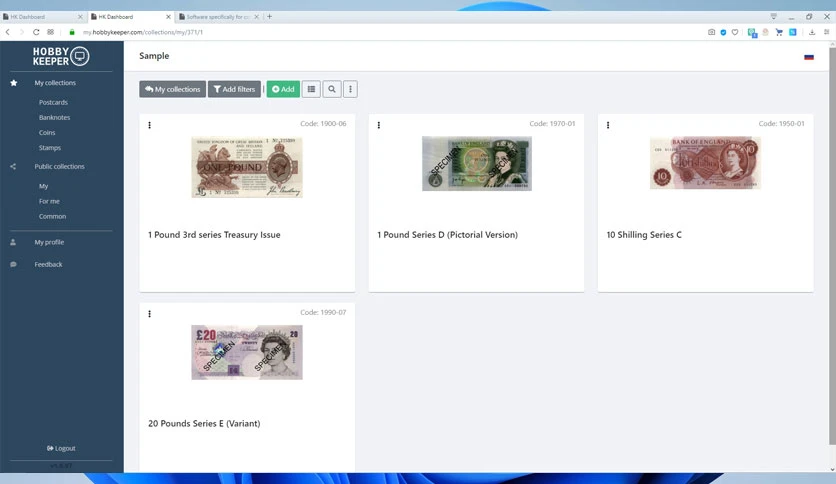This screenshot has height=484, width=836.
Task: Click the blue S extension icon
Action: tap(793, 32)
